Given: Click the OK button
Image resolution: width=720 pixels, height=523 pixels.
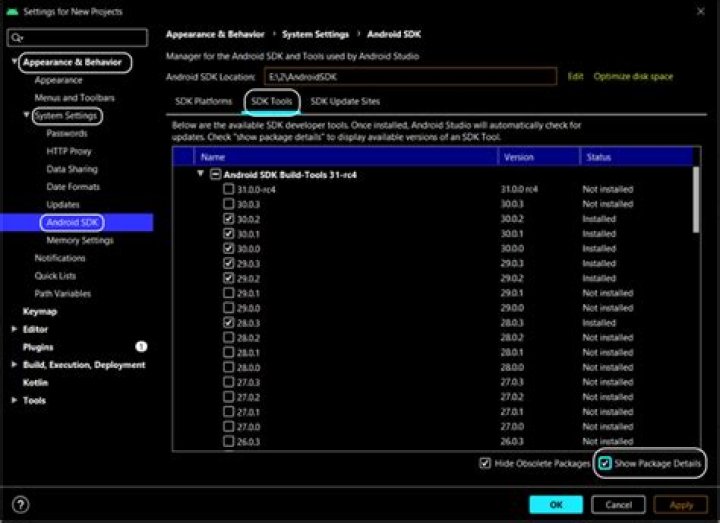Looking at the screenshot, I should [x=556, y=505].
